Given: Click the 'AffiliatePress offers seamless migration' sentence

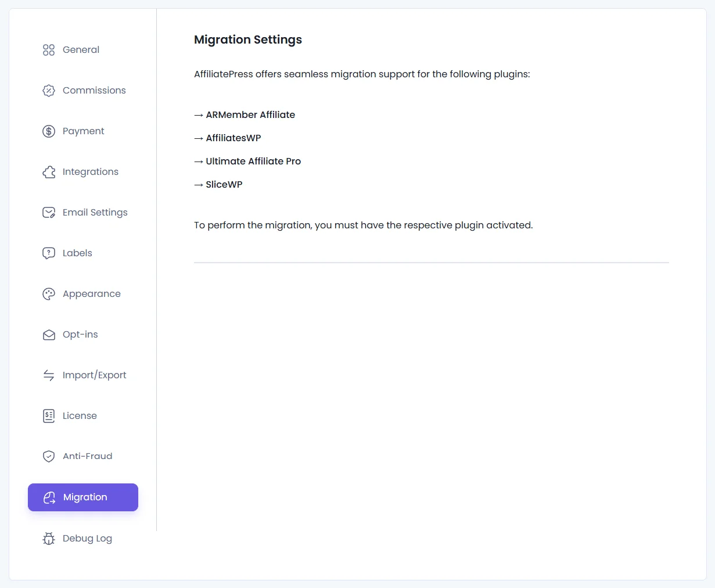Looking at the screenshot, I should coord(362,74).
